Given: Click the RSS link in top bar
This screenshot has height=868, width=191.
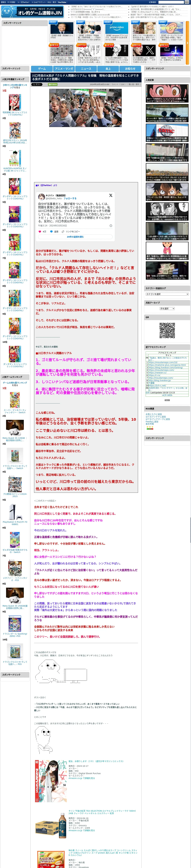Looking at the screenshot, I should pos(49,2).
